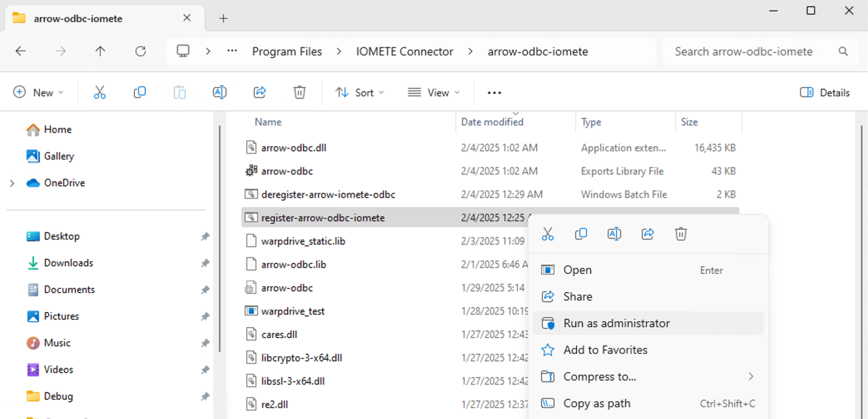Viewport: 868px width, 419px height.
Task: Click the pin icon next to Downloads
Action: 205,263
